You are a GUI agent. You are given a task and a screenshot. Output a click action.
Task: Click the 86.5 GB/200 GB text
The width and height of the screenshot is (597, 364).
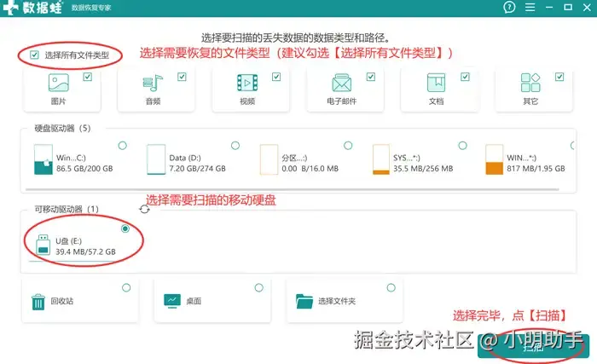click(84, 168)
